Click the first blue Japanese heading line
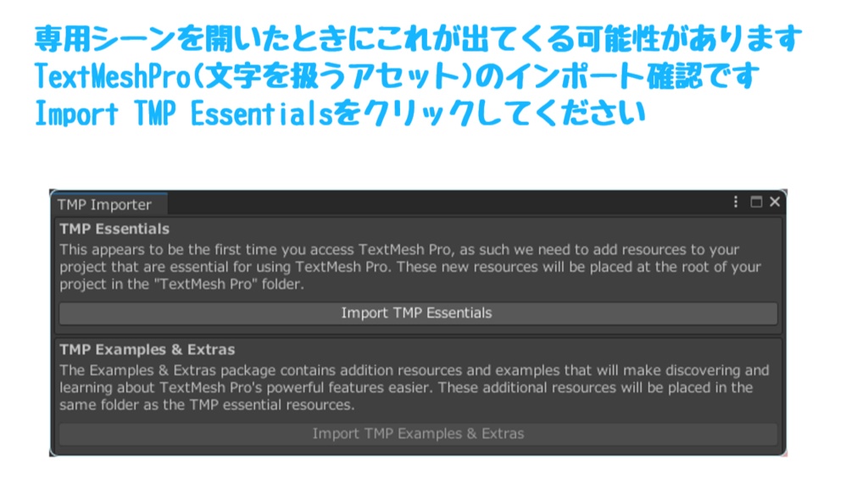Viewport: 868px width, 488px height. click(x=418, y=39)
